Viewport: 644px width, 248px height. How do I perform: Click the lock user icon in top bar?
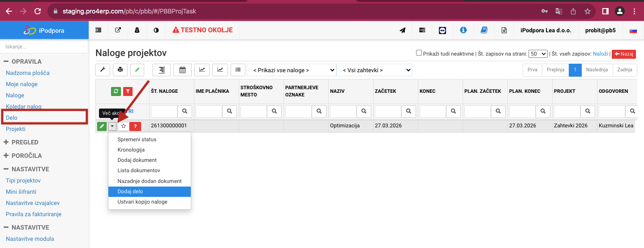[137, 30]
